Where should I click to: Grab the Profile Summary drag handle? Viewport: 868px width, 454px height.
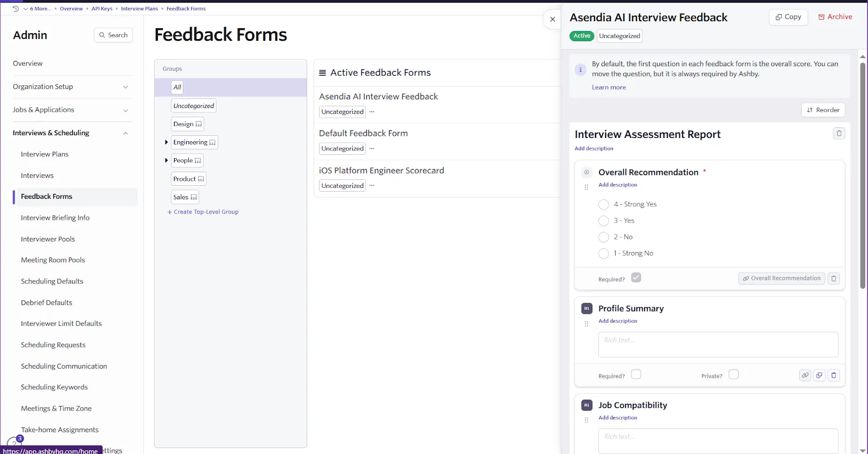tap(586, 324)
